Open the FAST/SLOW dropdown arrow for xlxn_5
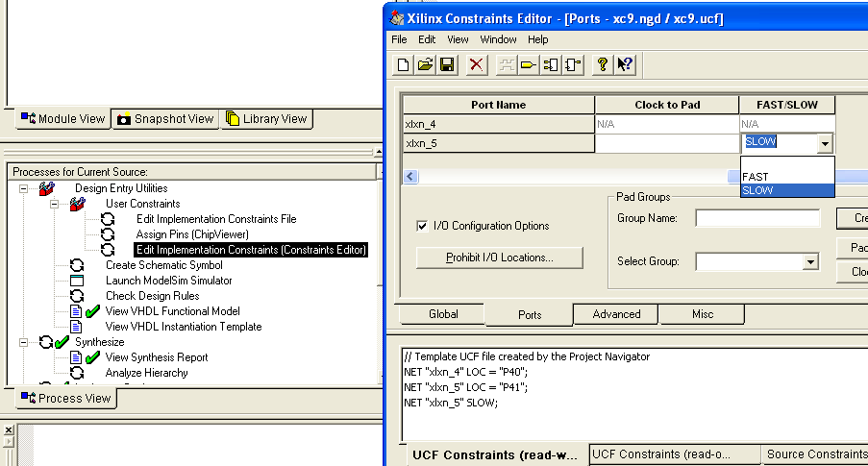Viewport: 868px width, 466px height. 825,144
